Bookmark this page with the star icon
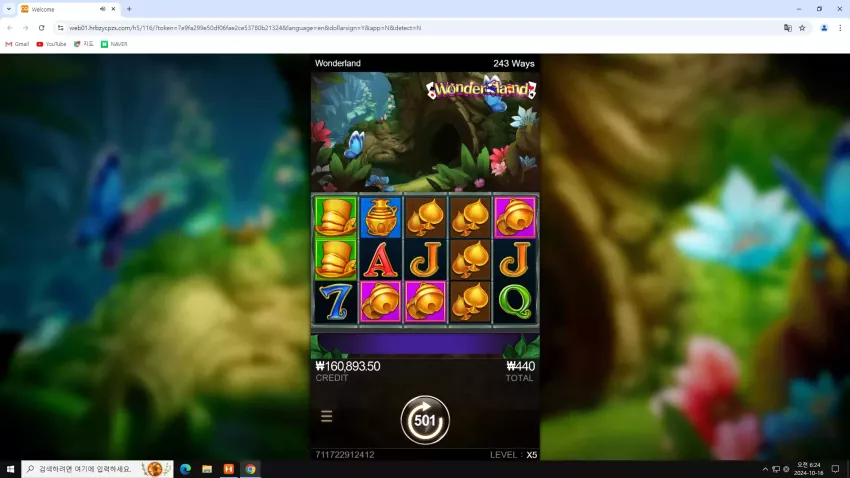Viewport: 850px width, 478px height. [x=802, y=28]
